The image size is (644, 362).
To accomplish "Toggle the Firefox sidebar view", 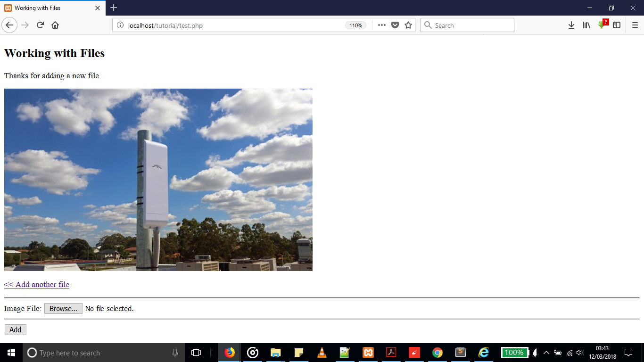I will (617, 25).
